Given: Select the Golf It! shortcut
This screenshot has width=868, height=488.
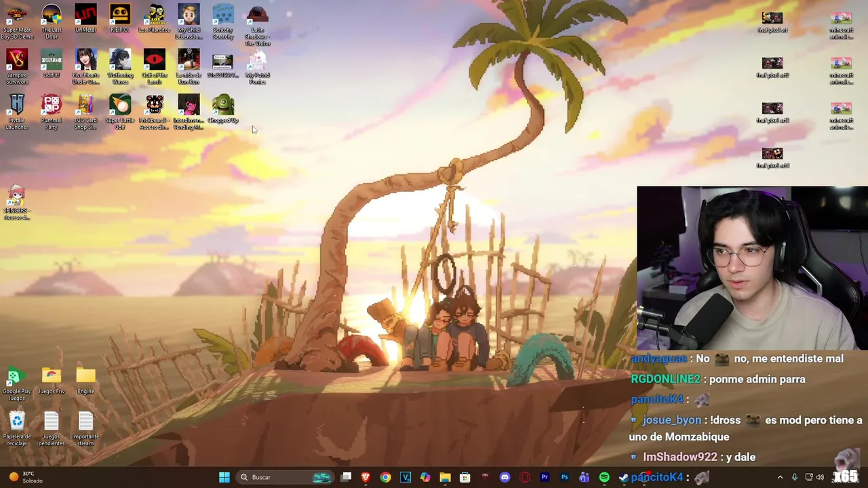Looking at the screenshot, I should click(52, 64).
